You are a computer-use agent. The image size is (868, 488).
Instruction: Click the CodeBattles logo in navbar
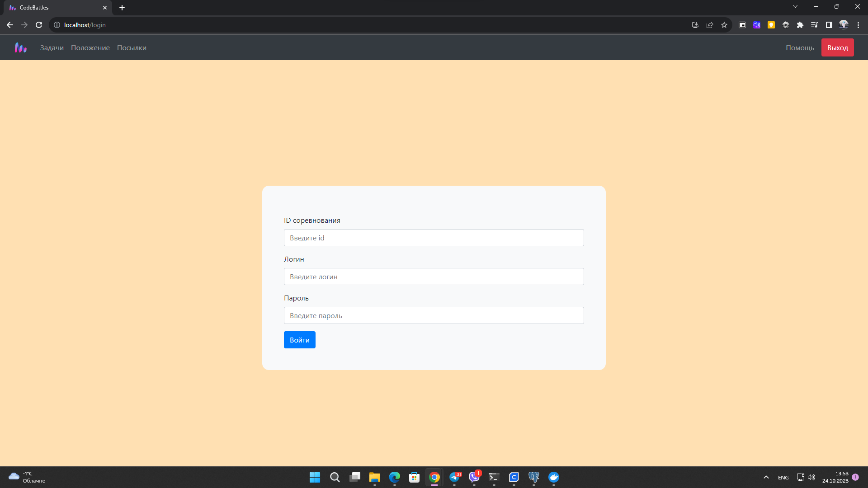point(21,47)
